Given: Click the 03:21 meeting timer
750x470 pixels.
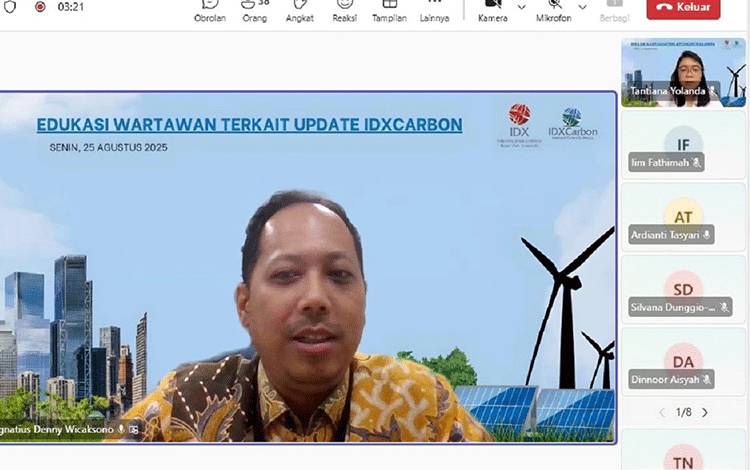Looking at the screenshot, I should click(x=71, y=7).
